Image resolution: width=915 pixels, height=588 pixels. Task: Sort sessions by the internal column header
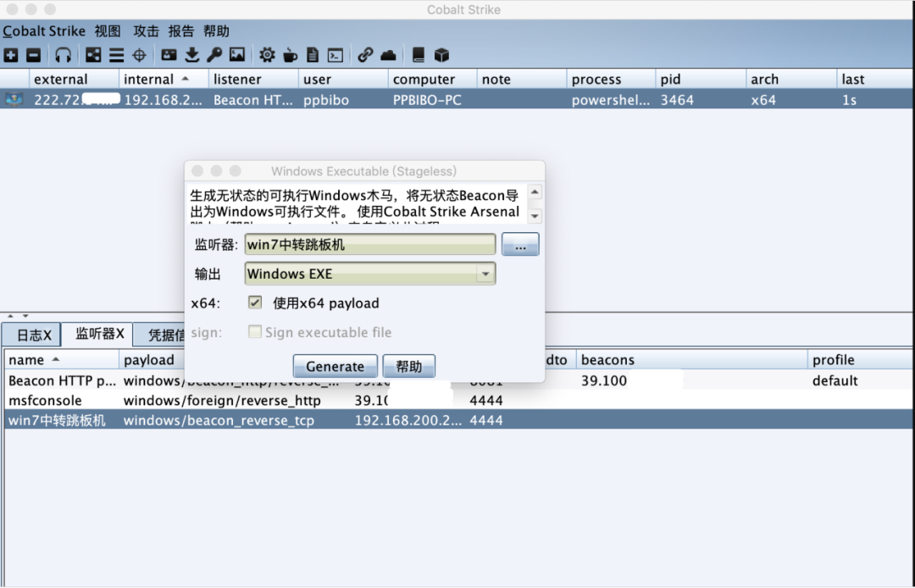[x=164, y=79]
